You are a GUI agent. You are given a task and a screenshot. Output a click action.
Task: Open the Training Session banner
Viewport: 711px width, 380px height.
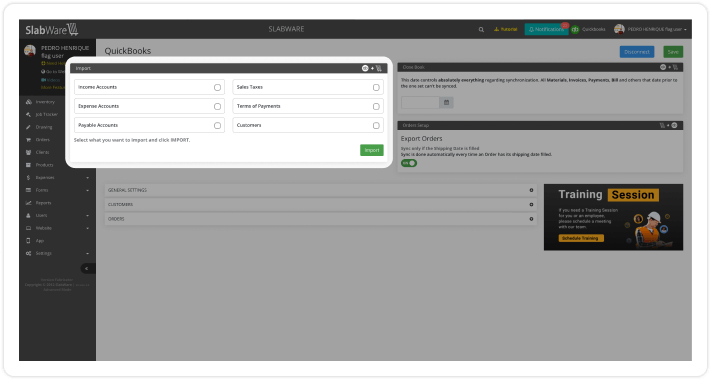click(x=613, y=217)
